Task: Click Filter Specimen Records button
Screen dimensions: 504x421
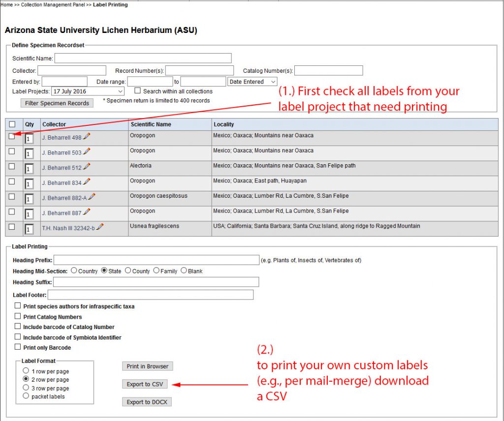Action: point(57,103)
